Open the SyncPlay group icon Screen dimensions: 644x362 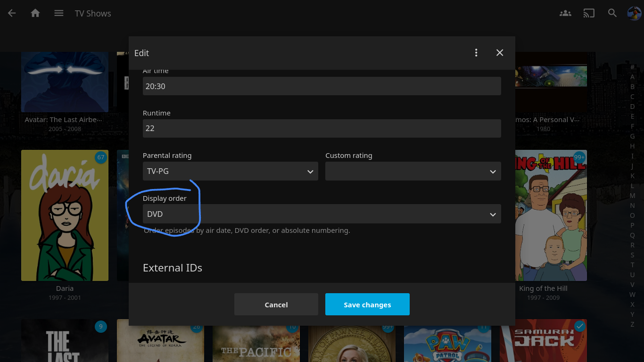pyautogui.click(x=565, y=13)
